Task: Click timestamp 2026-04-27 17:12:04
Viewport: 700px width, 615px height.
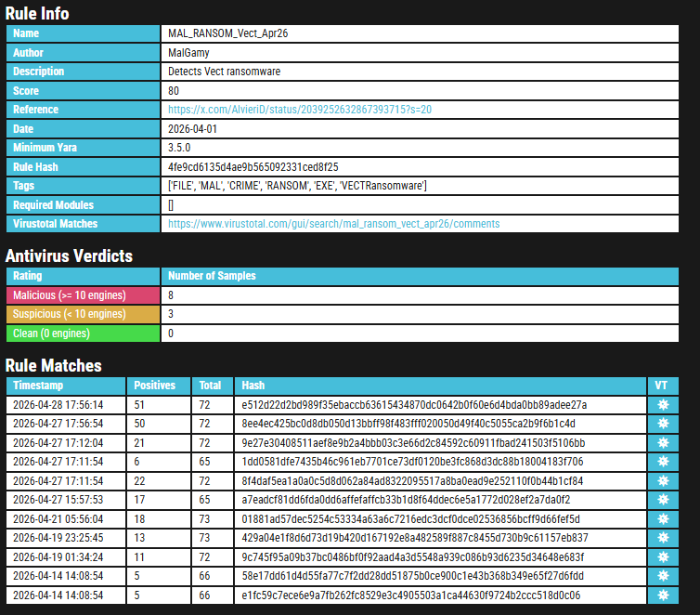Action: click(58, 442)
